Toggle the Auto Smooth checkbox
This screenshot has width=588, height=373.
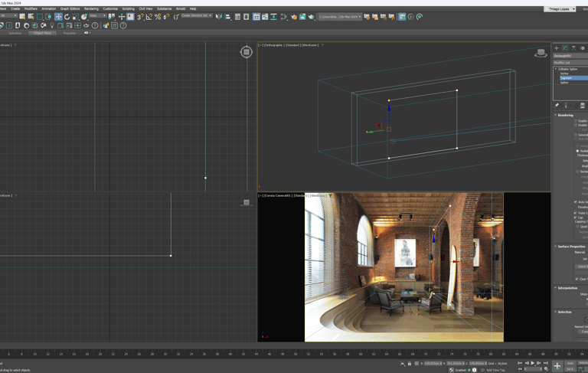pos(576,202)
